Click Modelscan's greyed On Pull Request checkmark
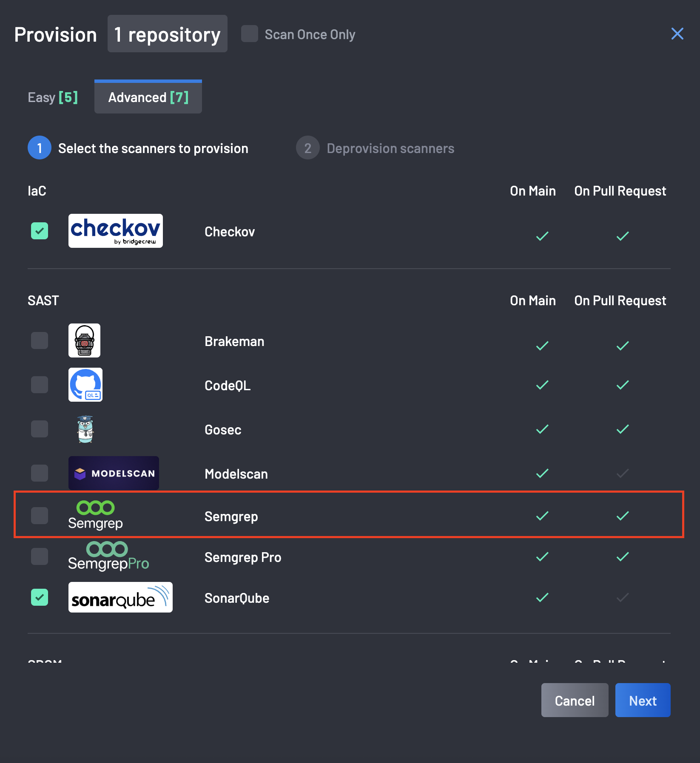The height and width of the screenshot is (763, 700). coord(623,473)
